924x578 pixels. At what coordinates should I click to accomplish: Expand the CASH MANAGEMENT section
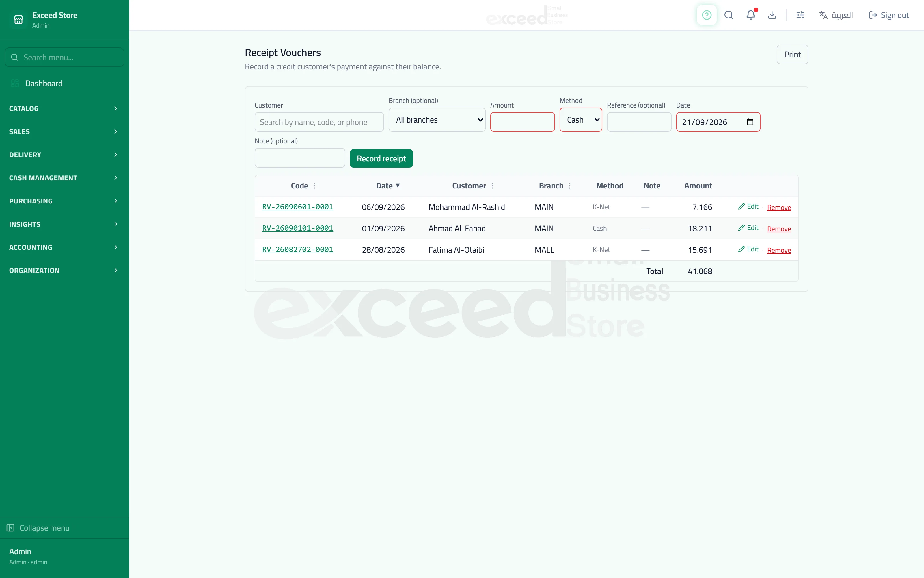point(64,178)
